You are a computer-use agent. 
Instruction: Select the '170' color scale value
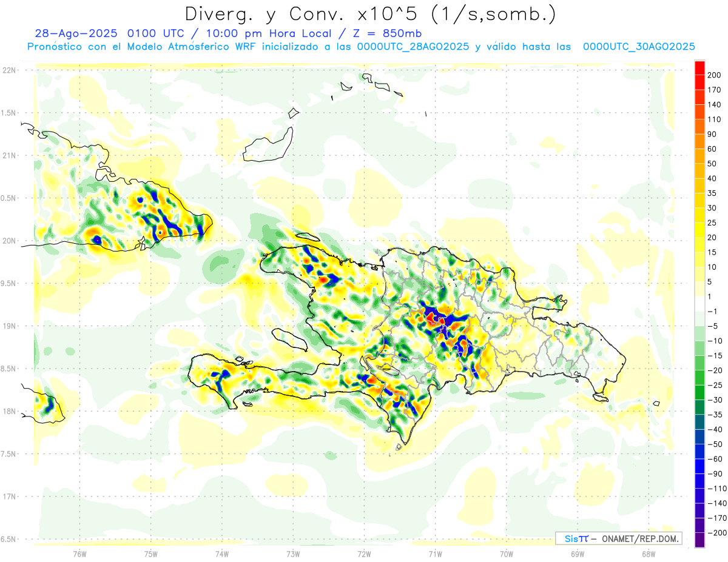(715, 90)
